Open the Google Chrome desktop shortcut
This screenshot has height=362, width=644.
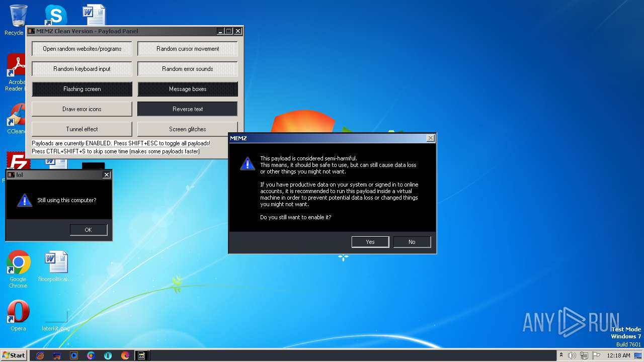[18, 269]
